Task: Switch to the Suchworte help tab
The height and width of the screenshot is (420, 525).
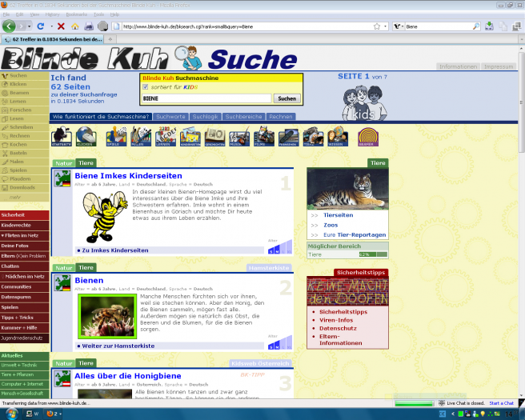Action: tap(170, 117)
